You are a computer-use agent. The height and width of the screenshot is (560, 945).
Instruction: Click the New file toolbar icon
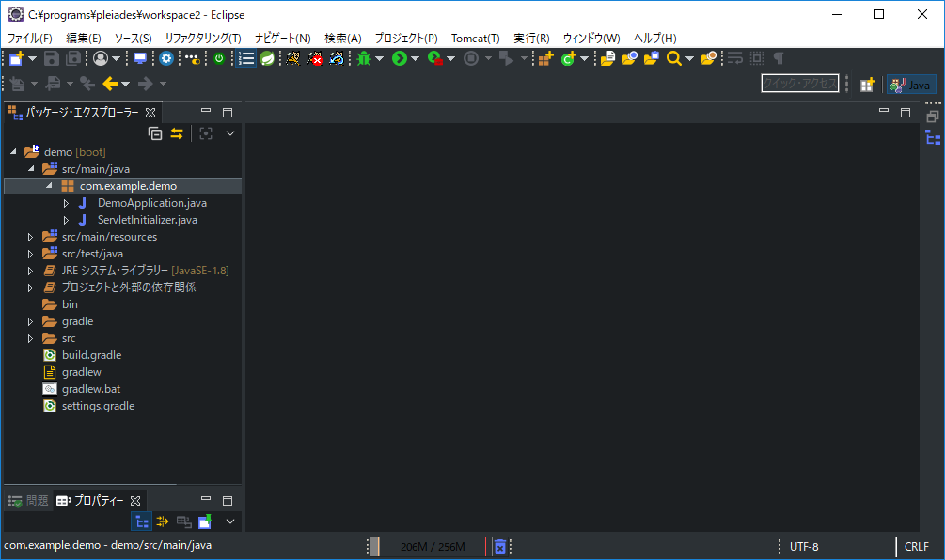click(x=16, y=58)
